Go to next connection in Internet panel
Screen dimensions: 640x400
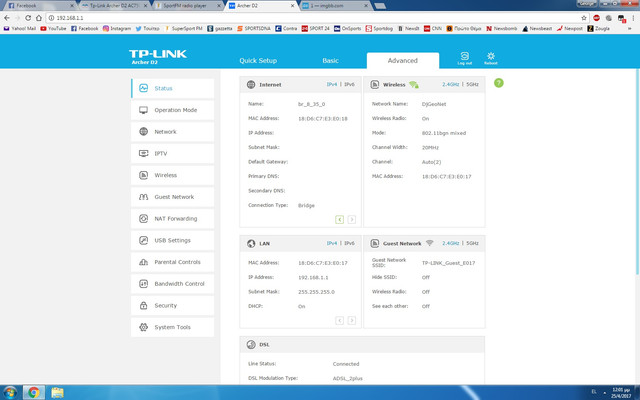click(x=351, y=220)
